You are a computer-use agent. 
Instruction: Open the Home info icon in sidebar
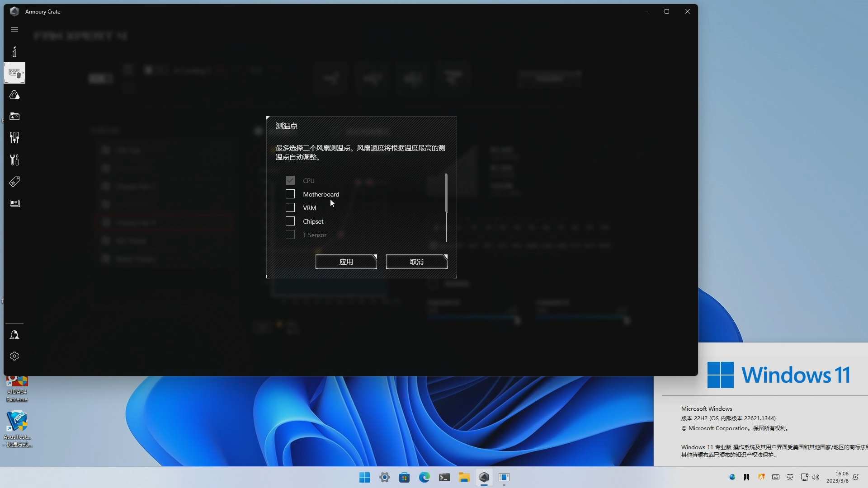[14, 52]
